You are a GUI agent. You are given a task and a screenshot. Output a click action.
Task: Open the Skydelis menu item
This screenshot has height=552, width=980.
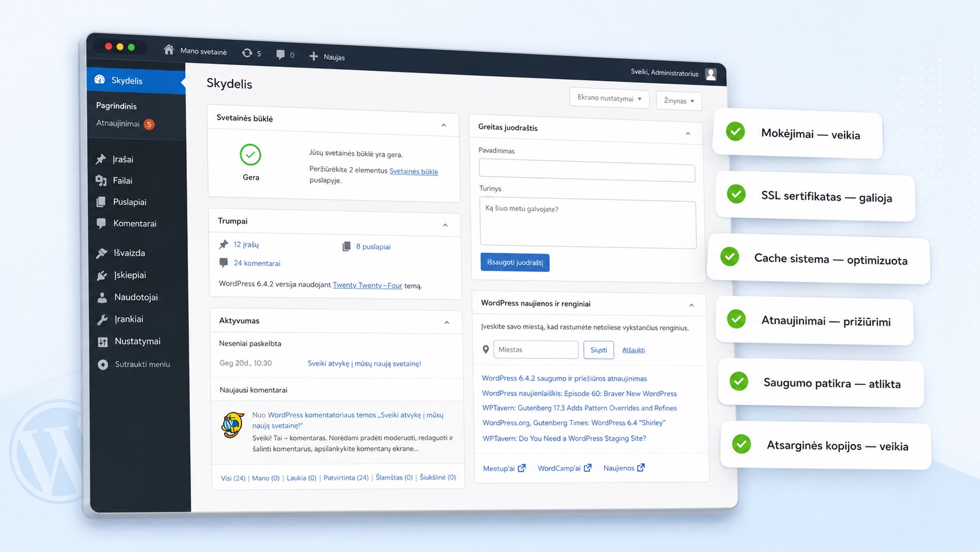click(x=136, y=80)
